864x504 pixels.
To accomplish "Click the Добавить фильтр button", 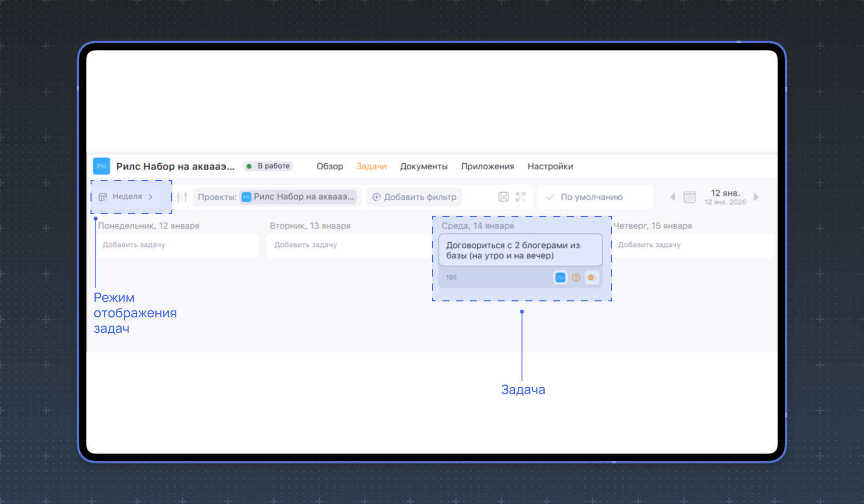I will tap(414, 197).
